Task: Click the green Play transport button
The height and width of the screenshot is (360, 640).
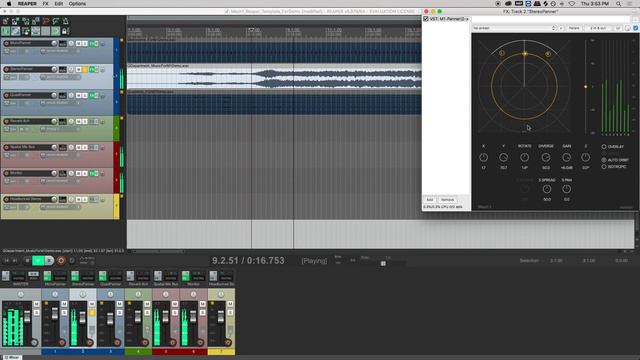Action: point(38,260)
